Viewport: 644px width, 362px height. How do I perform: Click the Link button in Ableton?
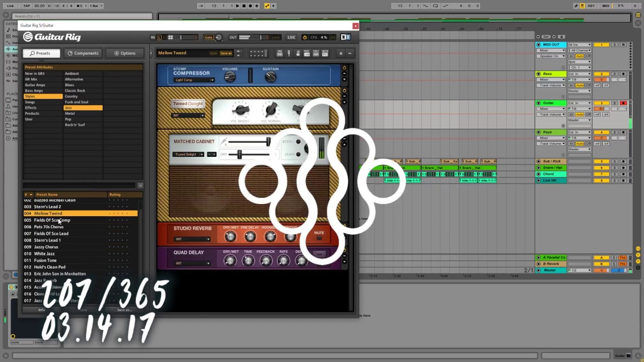11,6
